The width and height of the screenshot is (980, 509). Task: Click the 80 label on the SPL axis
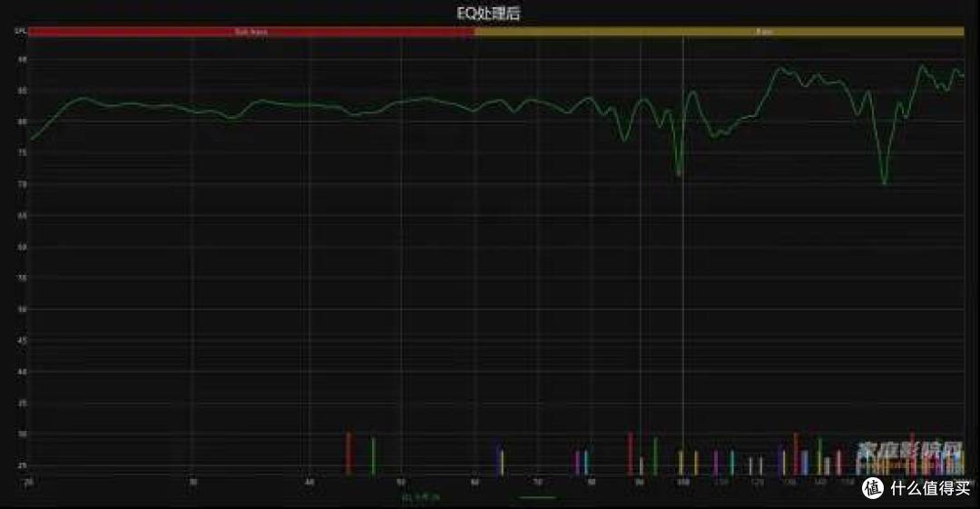click(x=23, y=122)
